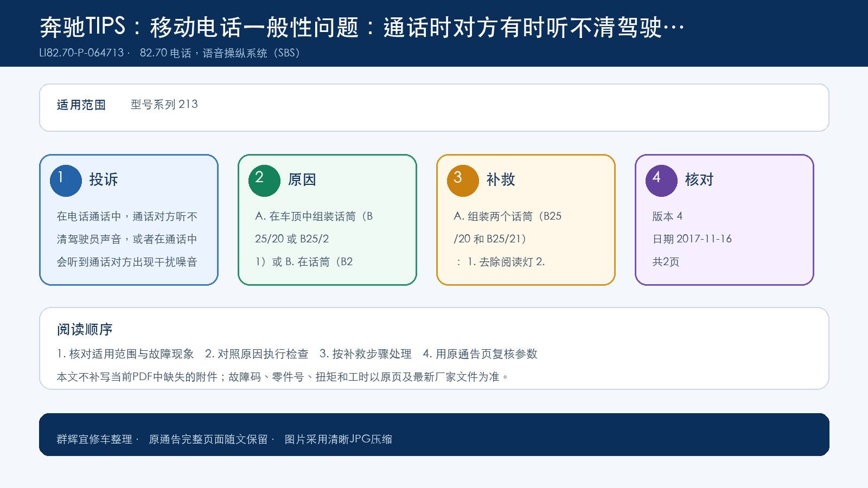The image size is (868, 488).
Task: Click the LI82.70-P-064713 document number
Action: pyautogui.click(x=81, y=53)
